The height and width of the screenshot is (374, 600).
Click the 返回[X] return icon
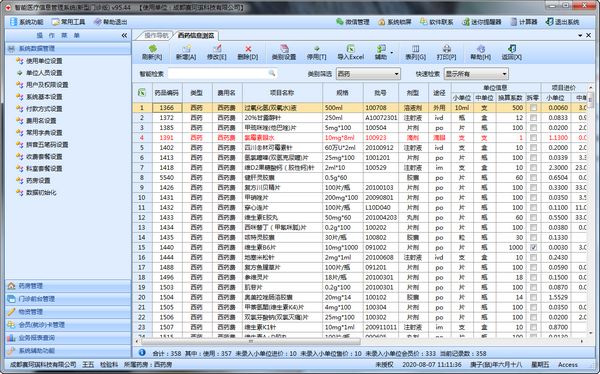coord(512,49)
